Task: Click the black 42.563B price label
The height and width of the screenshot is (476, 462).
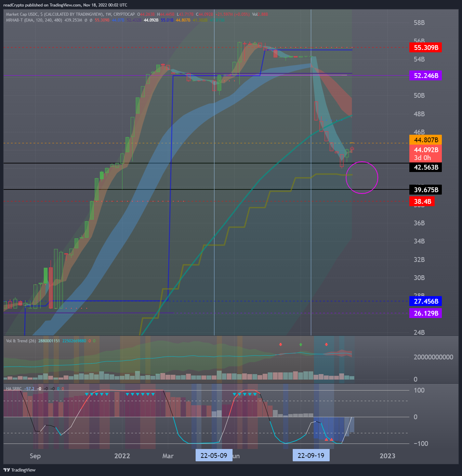Action: [x=425, y=167]
